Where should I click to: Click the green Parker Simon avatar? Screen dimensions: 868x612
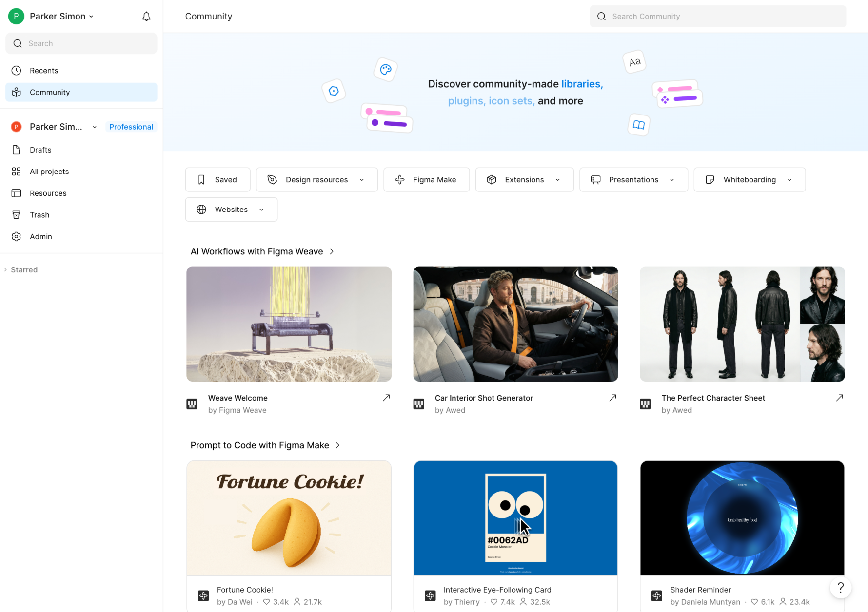click(16, 16)
